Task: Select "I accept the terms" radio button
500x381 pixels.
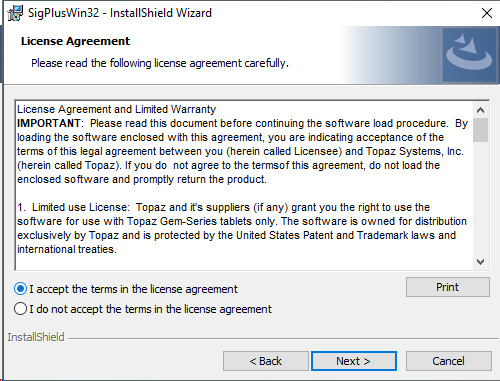Action: click(x=21, y=289)
